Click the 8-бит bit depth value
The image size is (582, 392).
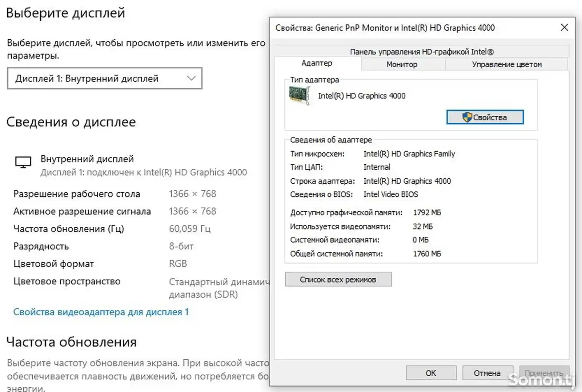pos(181,246)
